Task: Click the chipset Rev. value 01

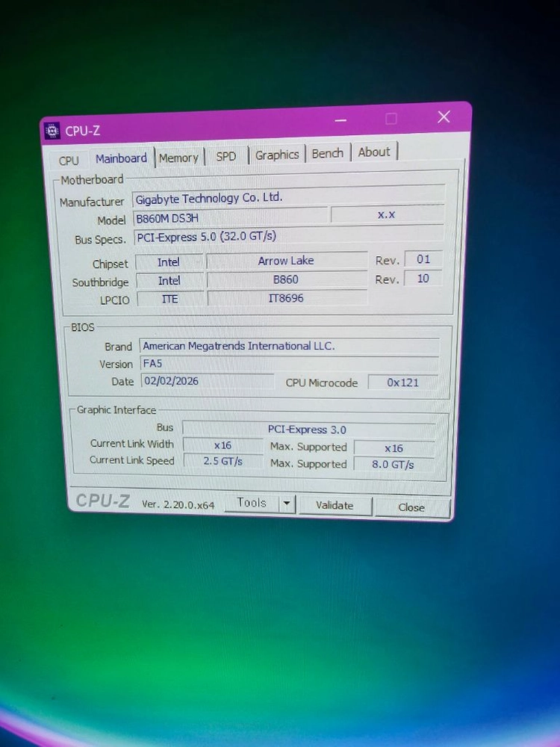Action: pyautogui.click(x=423, y=259)
